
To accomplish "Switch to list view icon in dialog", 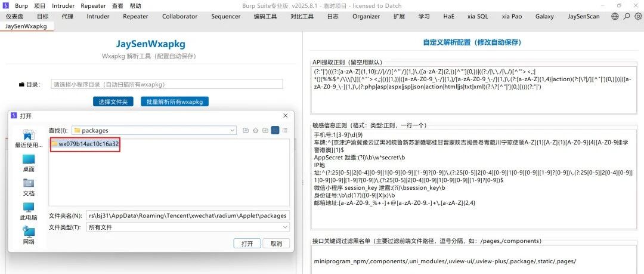I will tap(275, 130).
